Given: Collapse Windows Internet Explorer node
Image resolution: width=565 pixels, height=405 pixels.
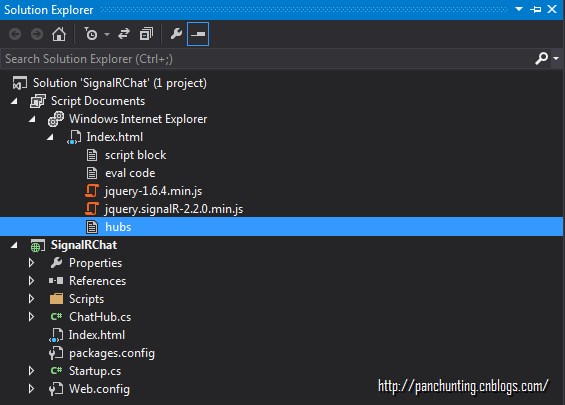Looking at the screenshot, I should pos(32,119).
